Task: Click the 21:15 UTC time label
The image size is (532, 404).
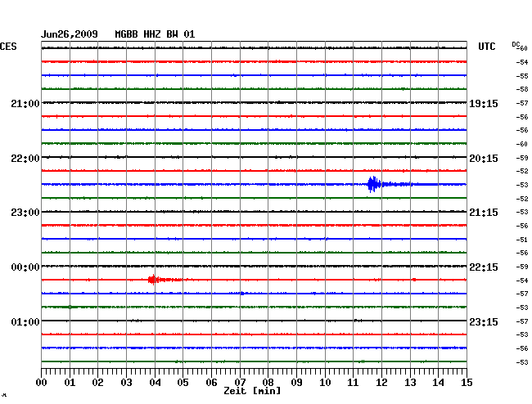Action: tap(484, 213)
